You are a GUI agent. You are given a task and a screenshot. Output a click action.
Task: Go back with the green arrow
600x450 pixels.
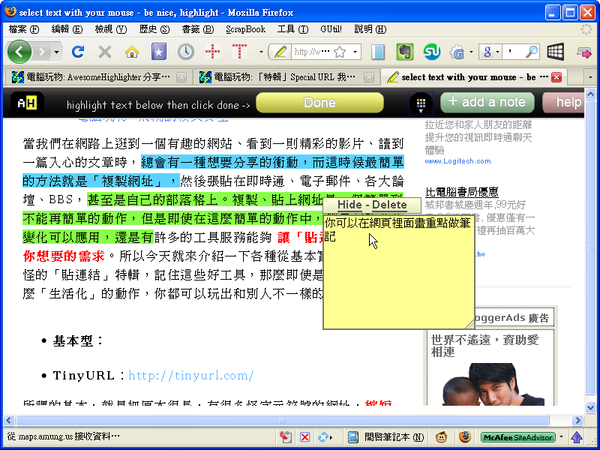click(x=19, y=52)
